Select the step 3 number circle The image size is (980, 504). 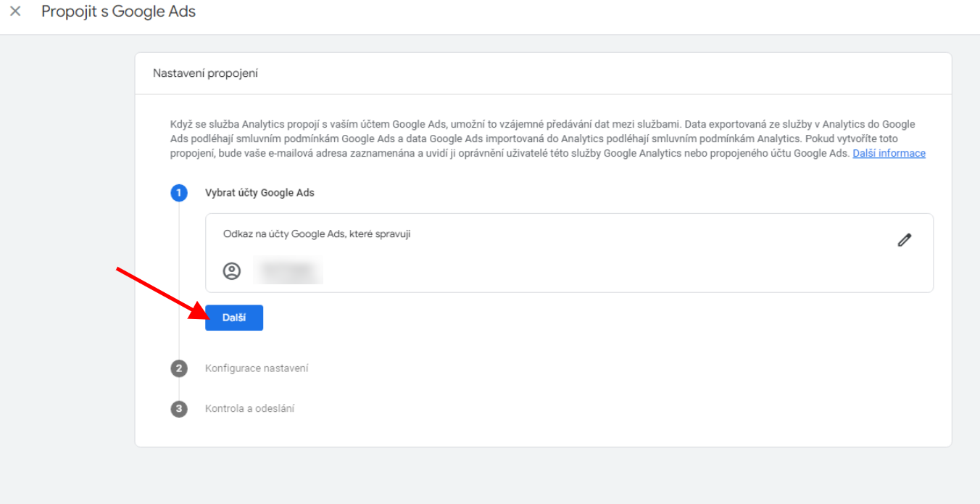179,409
